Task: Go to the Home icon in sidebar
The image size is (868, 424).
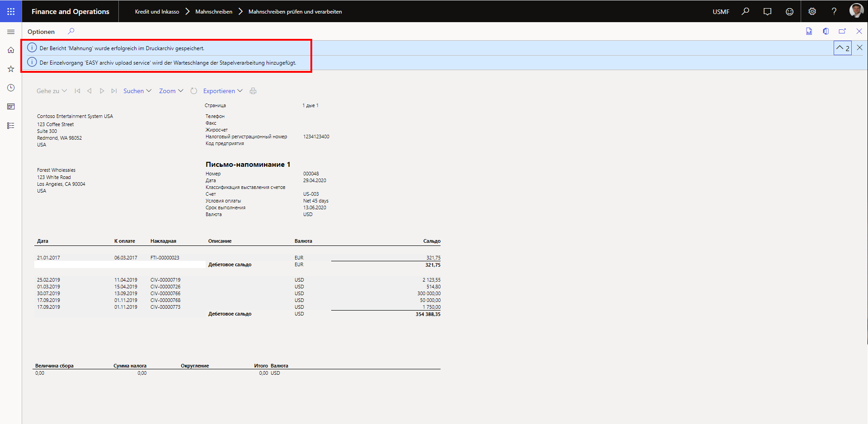Action: point(11,50)
